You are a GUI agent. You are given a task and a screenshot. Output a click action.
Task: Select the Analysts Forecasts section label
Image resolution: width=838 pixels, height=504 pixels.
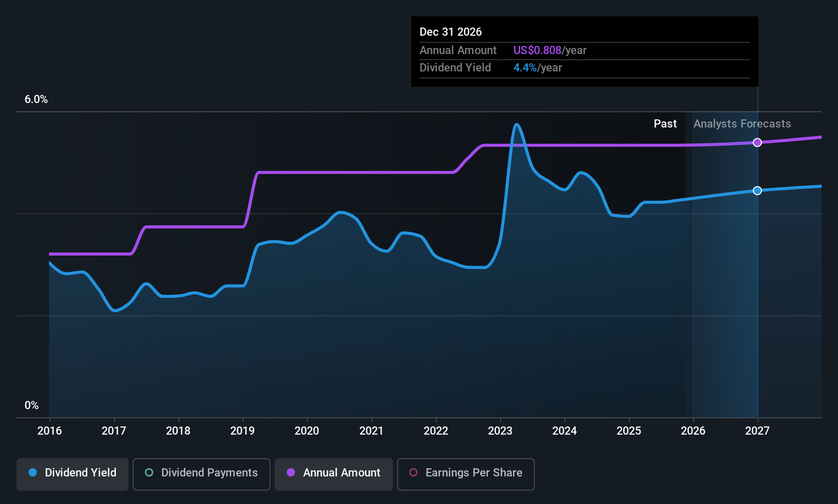(742, 123)
